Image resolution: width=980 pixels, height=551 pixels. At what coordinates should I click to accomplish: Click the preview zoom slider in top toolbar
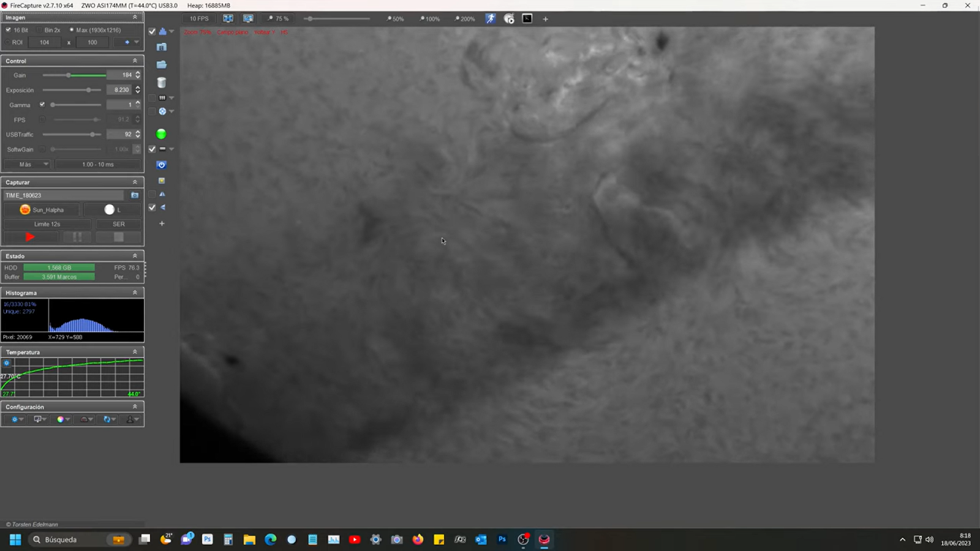click(x=338, y=19)
